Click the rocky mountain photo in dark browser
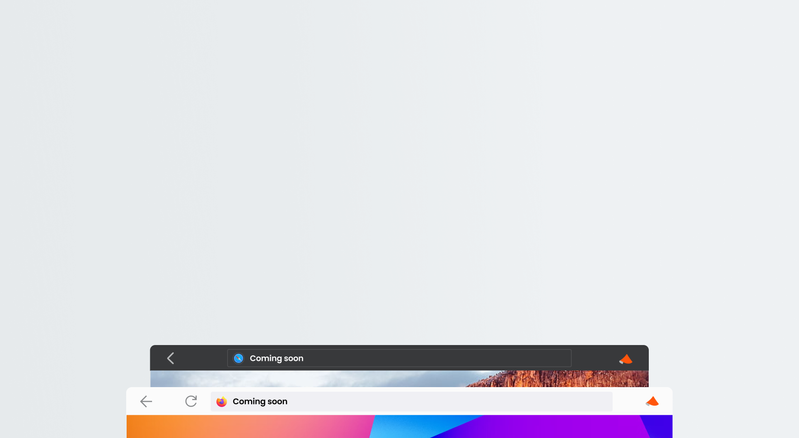 pos(560,379)
